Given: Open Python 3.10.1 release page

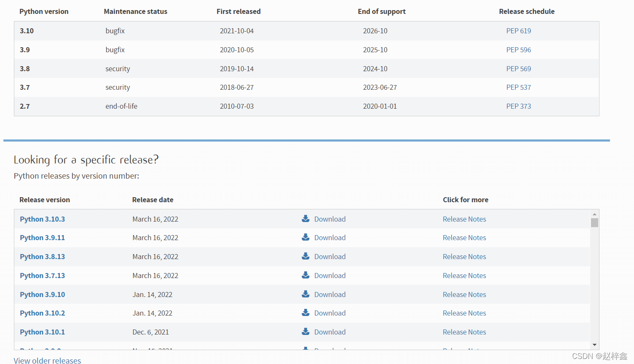Looking at the screenshot, I should coord(43,332).
